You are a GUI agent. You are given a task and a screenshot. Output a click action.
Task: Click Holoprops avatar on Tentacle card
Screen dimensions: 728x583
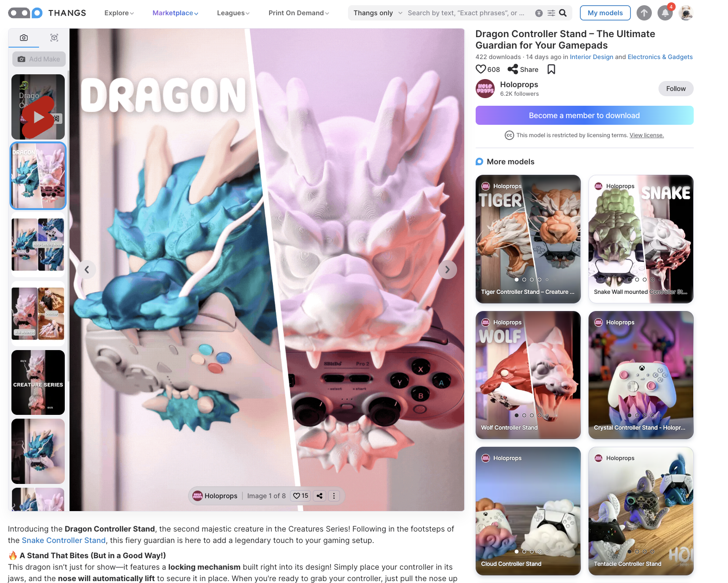(x=598, y=458)
